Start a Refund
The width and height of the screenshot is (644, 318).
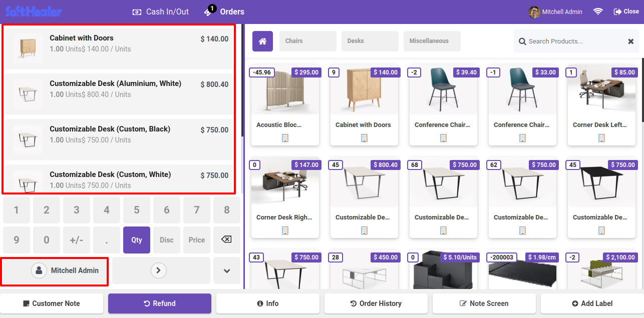click(160, 303)
